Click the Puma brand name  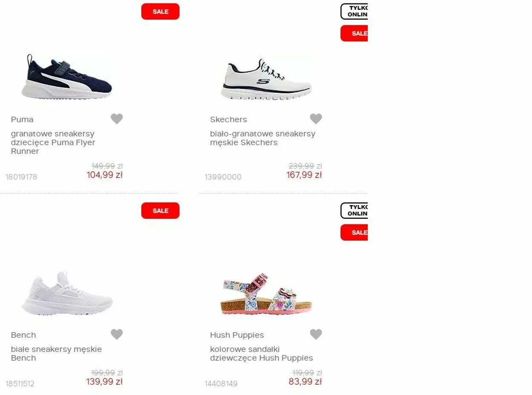22,120
